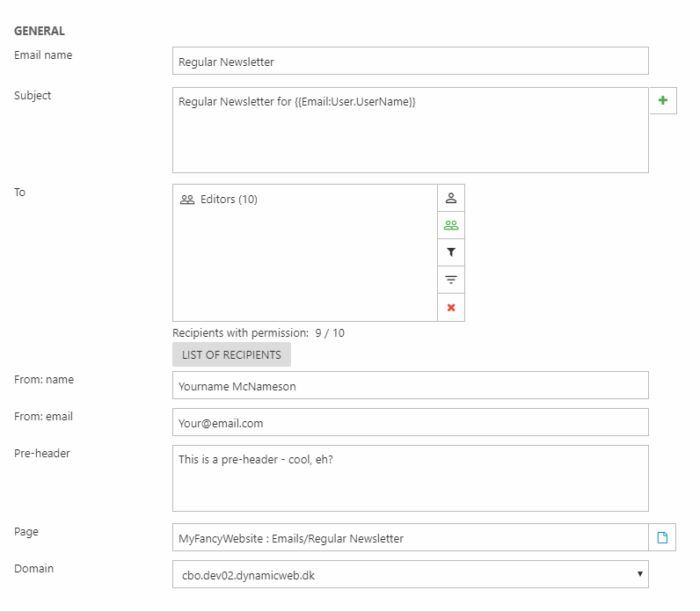Select the cbo.dev02.dynamicweb.dk domain combo box
Viewport: 700px width, 612px height.
411,574
